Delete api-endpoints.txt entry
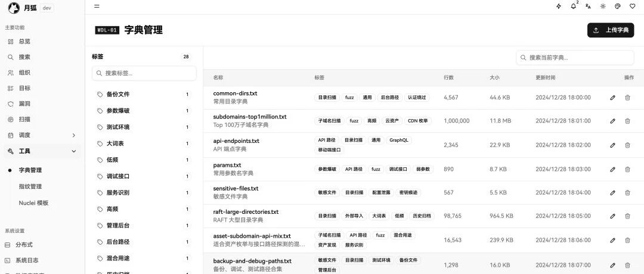 click(627, 145)
